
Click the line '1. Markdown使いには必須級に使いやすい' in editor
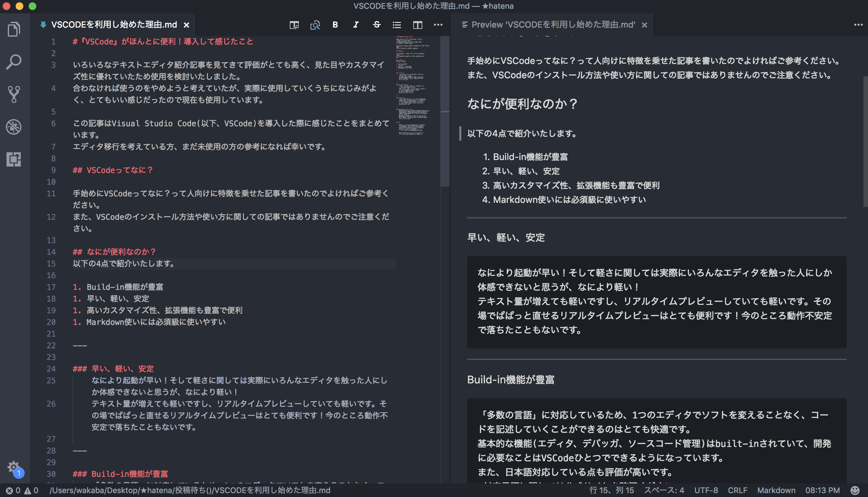(x=149, y=322)
